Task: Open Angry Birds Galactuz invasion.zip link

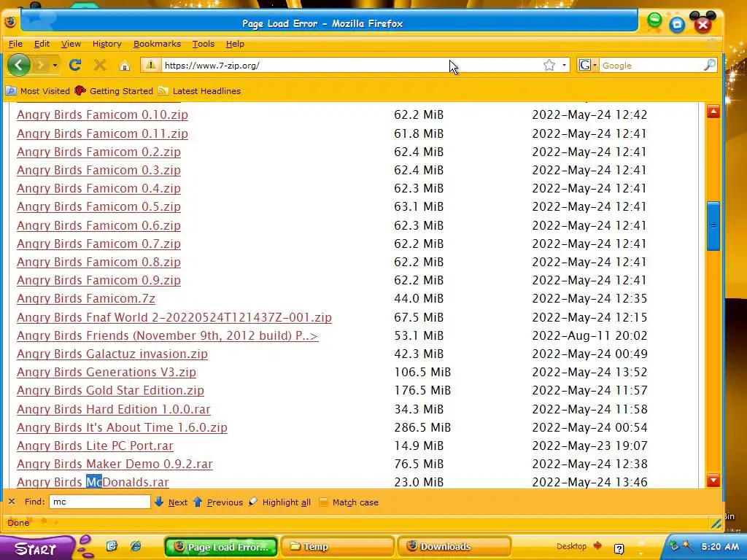Action: (x=112, y=354)
